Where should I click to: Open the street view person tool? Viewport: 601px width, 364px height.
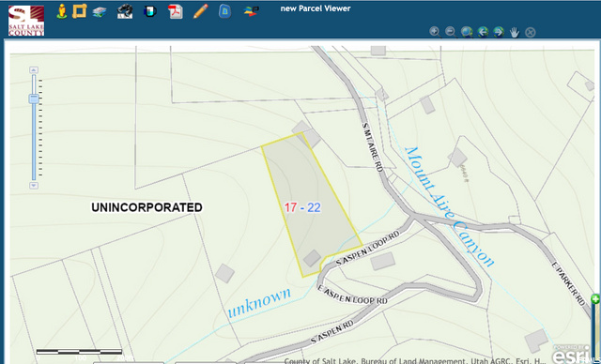pyautogui.click(x=61, y=11)
